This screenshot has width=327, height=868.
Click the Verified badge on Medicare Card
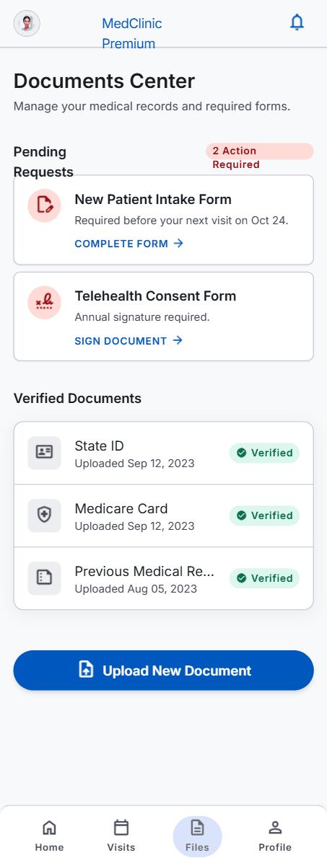[264, 515]
